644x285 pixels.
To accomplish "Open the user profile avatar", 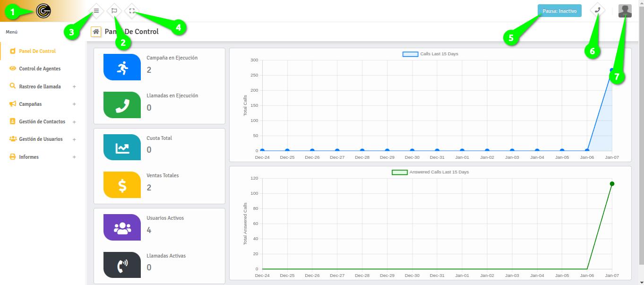I will [x=625, y=11].
